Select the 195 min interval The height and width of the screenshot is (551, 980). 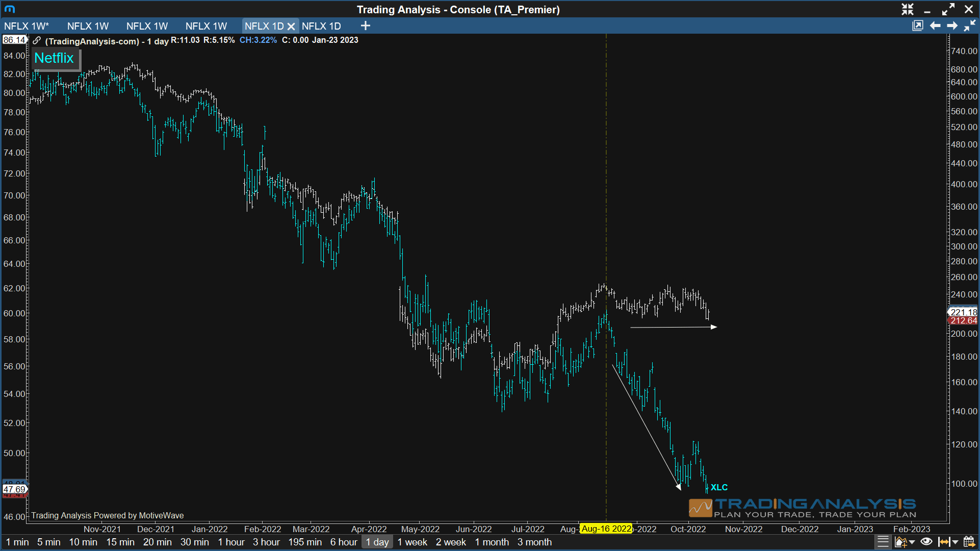[304, 542]
